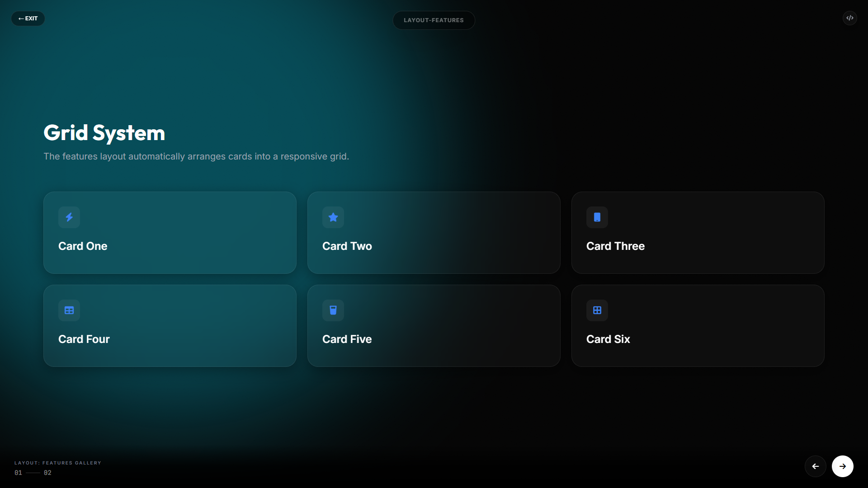Click the lightning bolt icon in Card One

coord(69,217)
